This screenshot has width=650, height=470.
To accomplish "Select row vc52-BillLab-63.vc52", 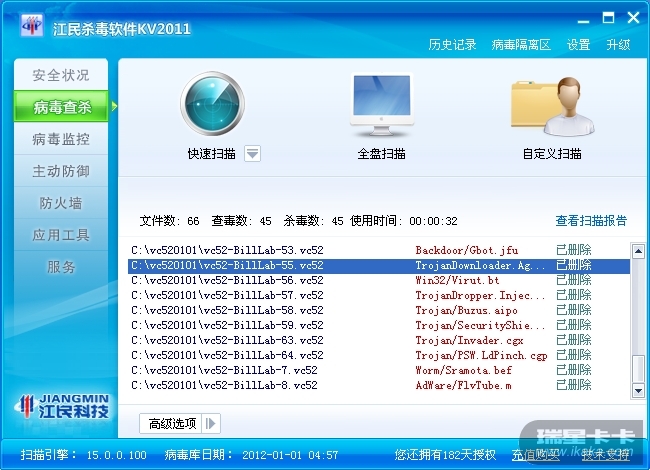I will 378,340.
